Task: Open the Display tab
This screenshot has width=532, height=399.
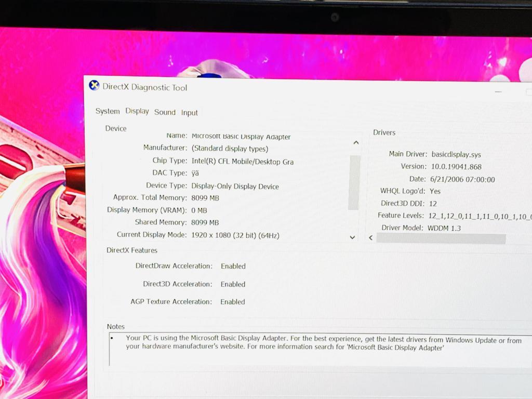Action: click(137, 111)
